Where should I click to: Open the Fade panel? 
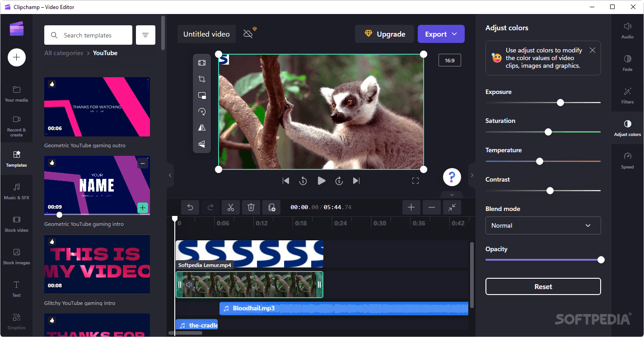point(627,62)
